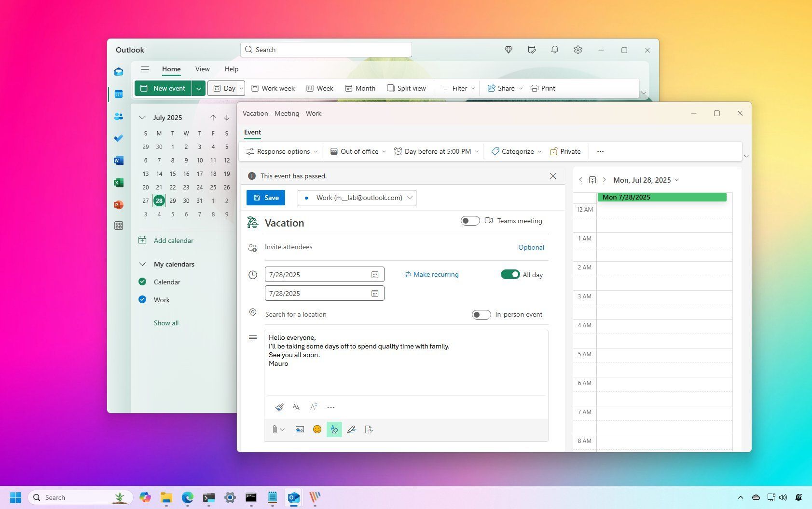Open the emoji picker

pos(317,429)
